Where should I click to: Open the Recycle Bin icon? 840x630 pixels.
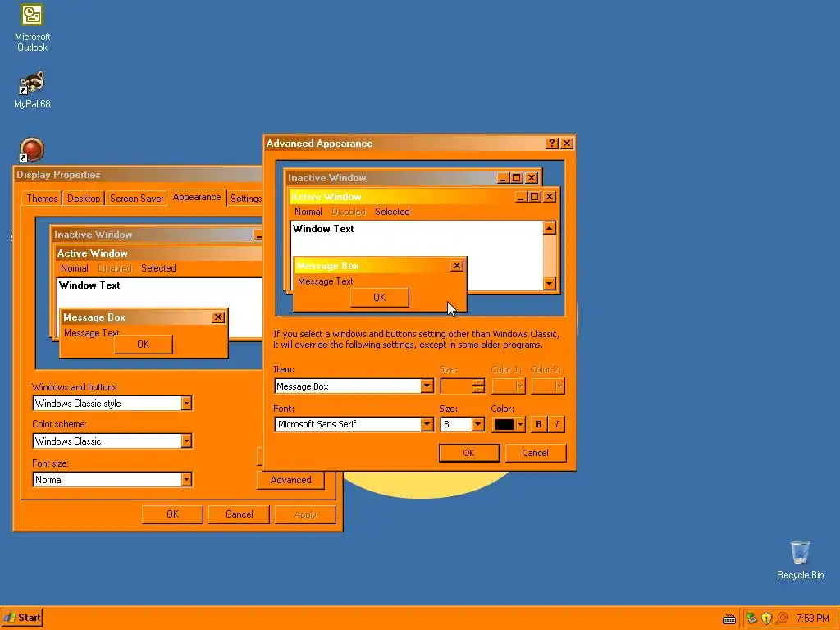(x=800, y=559)
